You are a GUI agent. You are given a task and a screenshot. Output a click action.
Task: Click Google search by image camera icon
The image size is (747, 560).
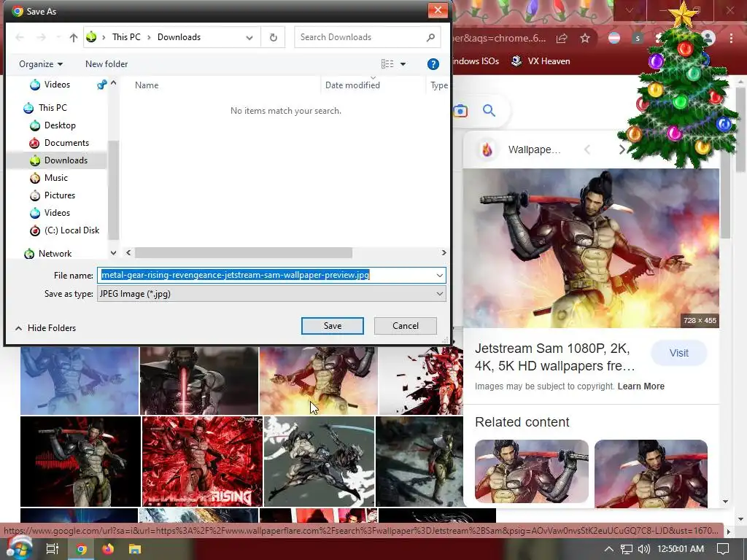click(460, 111)
